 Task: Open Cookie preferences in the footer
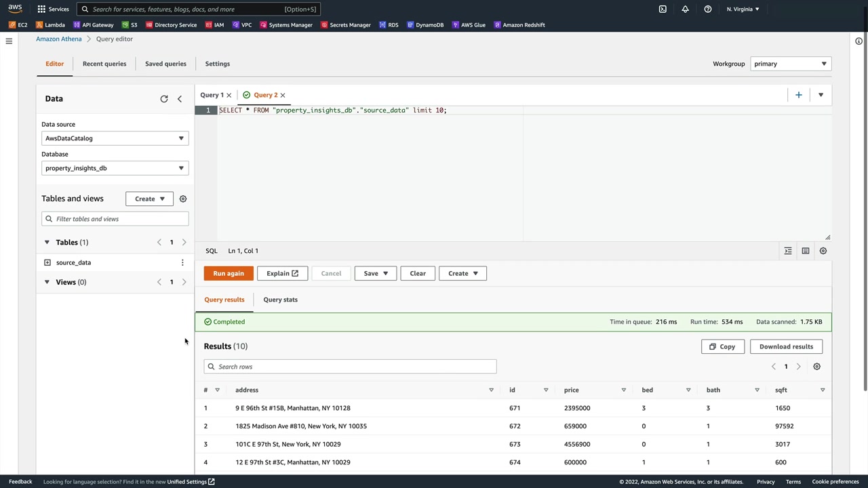tap(835, 482)
